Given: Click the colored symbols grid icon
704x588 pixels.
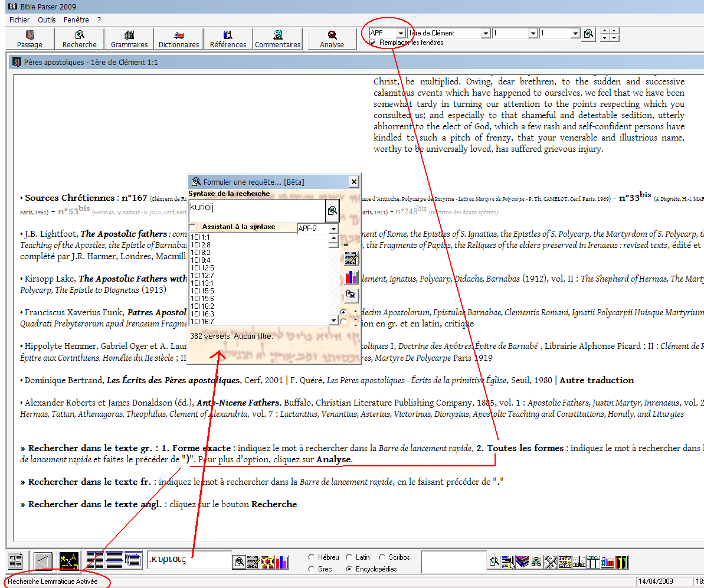Looking at the screenshot, I should (565, 562).
